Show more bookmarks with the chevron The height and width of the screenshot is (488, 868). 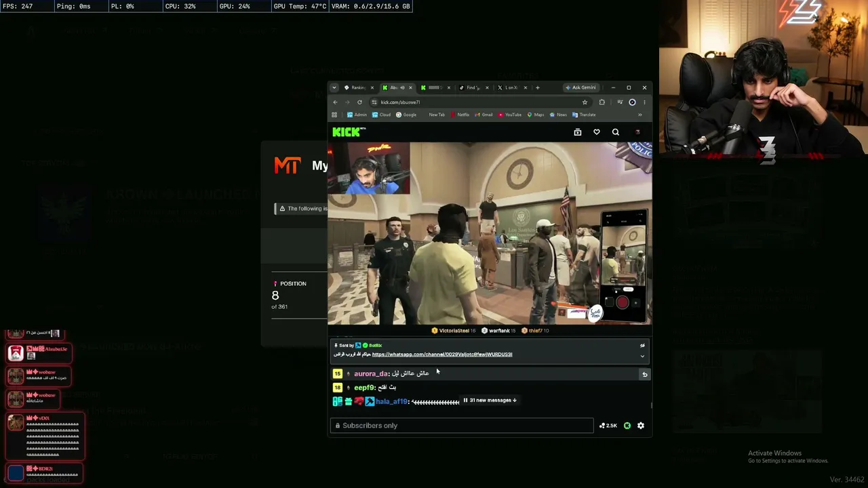click(640, 115)
